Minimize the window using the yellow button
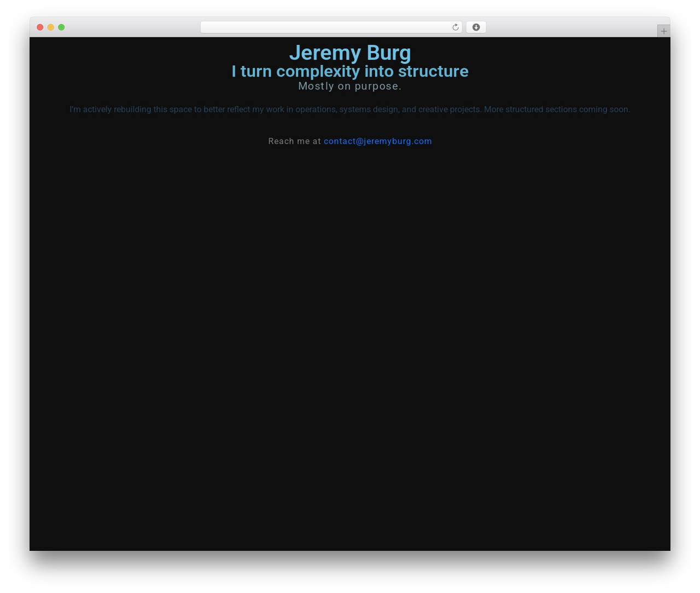The width and height of the screenshot is (700, 593). [x=51, y=27]
